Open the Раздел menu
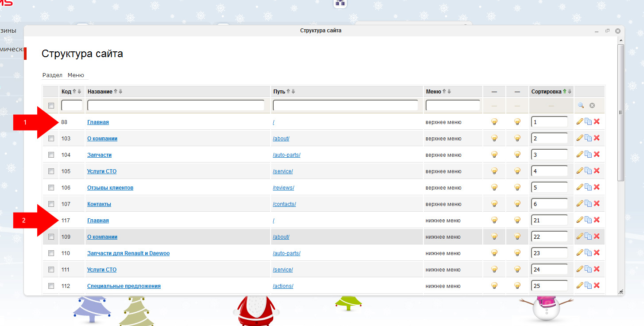 tap(52, 75)
